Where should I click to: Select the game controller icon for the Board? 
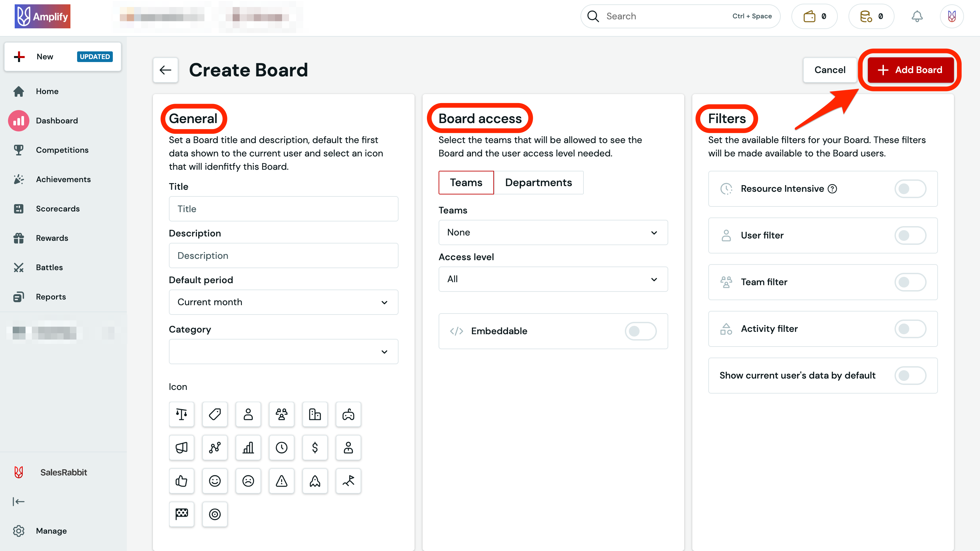coord(348,414)
